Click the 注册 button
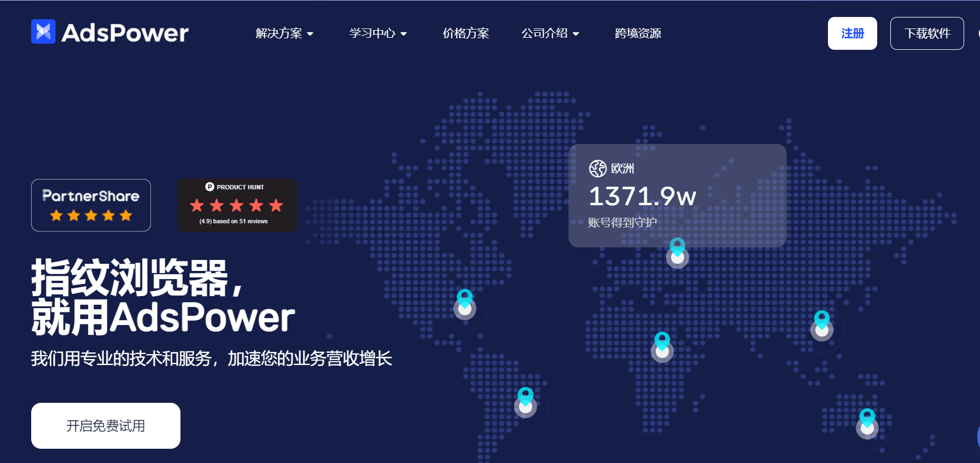This screenshot has height=463, width=980. pos(853,33)
